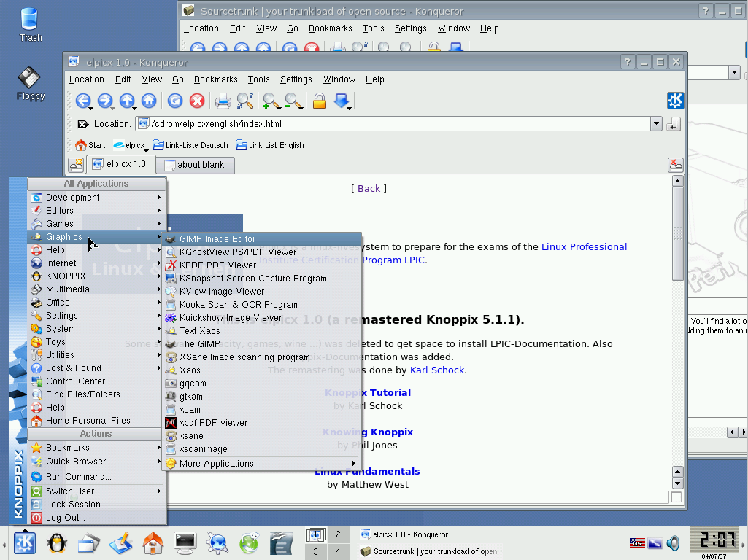Click the Forward arrow in elpicx Konqueror toolbar
This screenshot has height=560, width=748.
105,101
